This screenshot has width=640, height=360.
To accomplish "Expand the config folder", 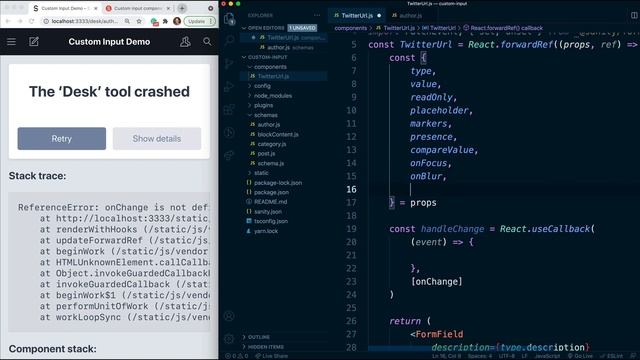I will pyautogui.click(x=262, y=86).
